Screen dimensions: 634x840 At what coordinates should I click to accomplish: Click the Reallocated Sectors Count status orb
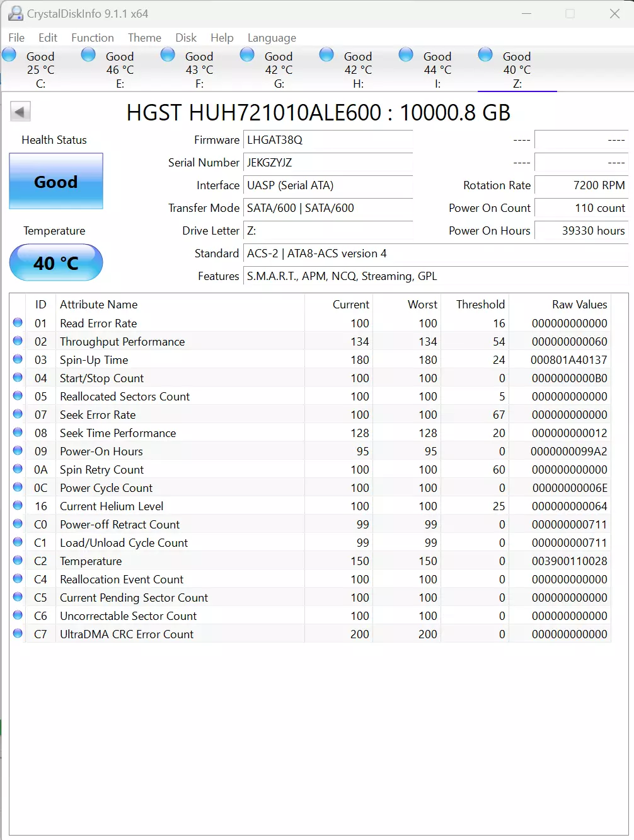(18, 396)
